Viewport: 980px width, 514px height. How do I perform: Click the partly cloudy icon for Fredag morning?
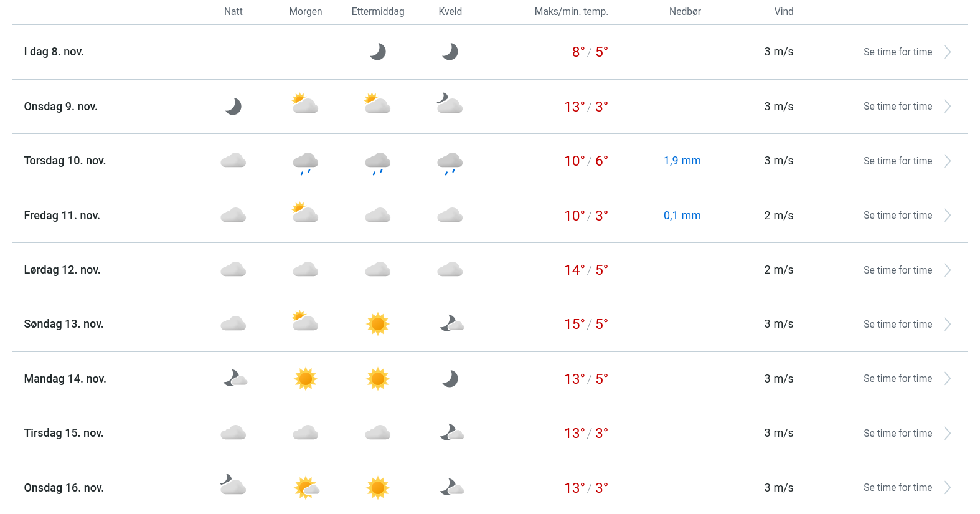[306, 214]
